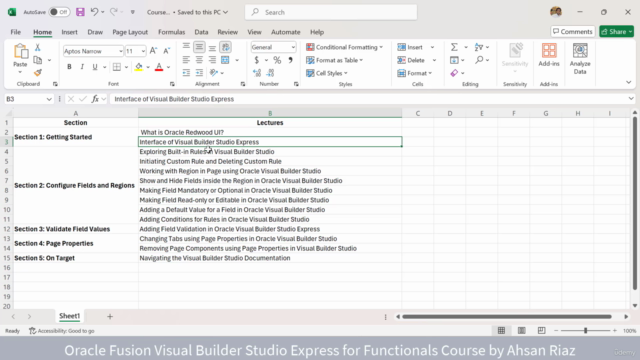The width and height of the screenshot is (640, 360).
Task: Click the green Share button
Action: (x=616, y=31)
